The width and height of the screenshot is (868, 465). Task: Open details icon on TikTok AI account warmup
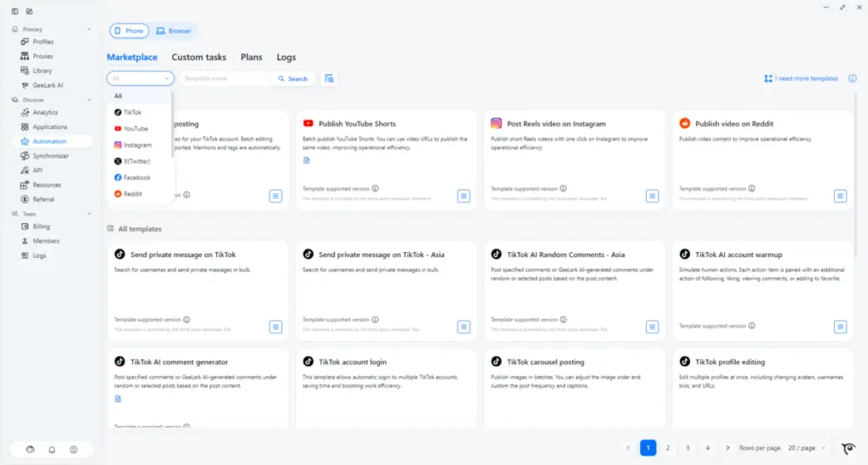[840, 327]
